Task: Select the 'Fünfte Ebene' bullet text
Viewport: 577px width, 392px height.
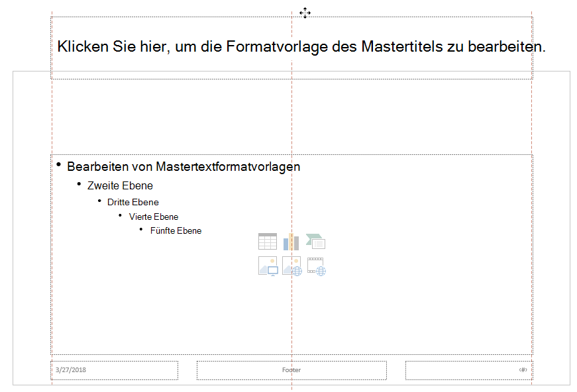Action: pos(176,230)
